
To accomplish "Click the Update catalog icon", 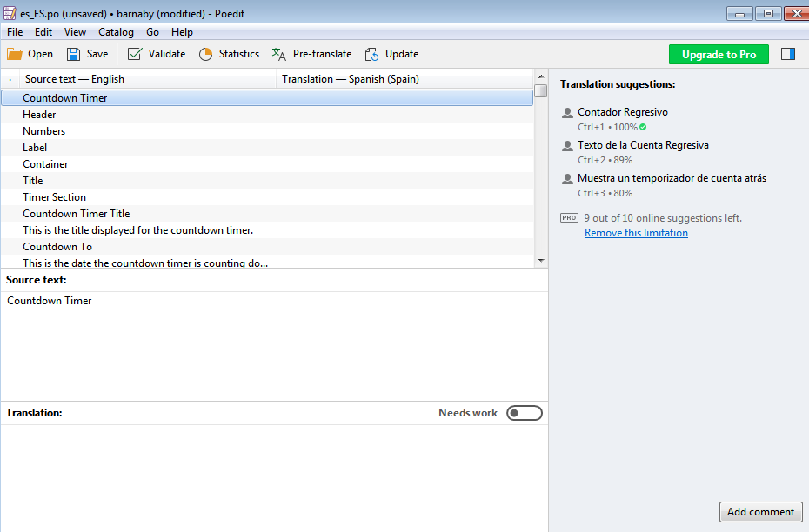I will click(x=371, y=54).
